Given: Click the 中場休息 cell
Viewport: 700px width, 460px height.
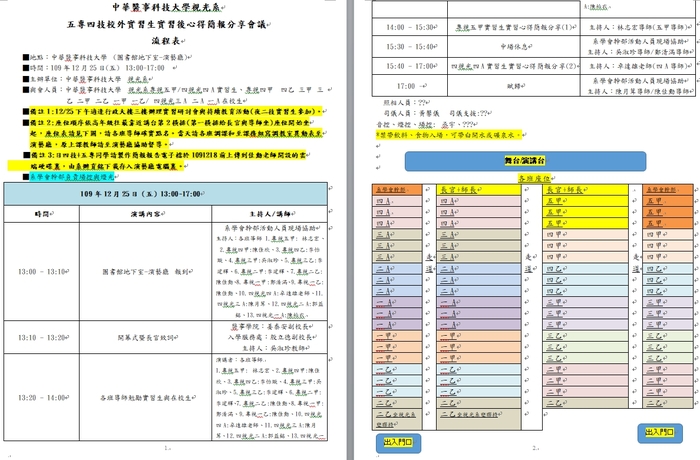Looking at the screenshot, I should (x=513, y=46).
